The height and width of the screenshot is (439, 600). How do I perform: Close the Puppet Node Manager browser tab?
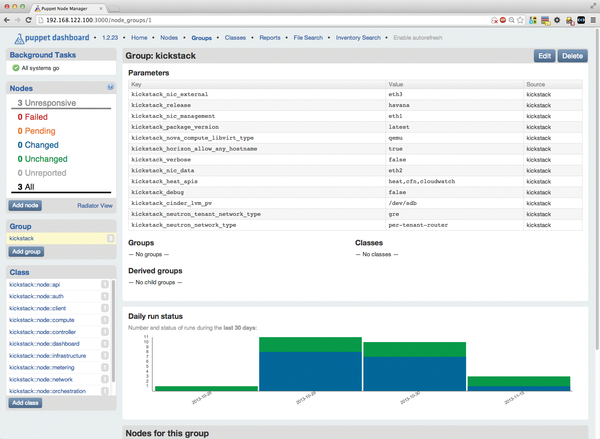[x=101, y=8]
